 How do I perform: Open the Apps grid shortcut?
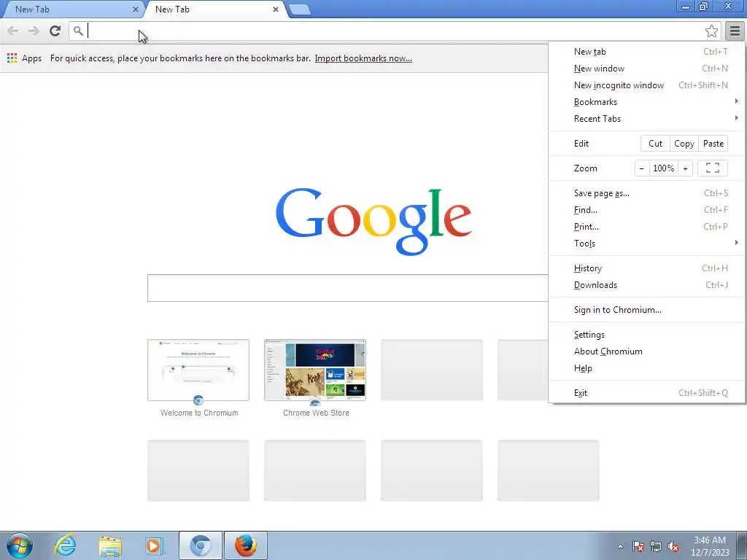(x=24, y=58)
